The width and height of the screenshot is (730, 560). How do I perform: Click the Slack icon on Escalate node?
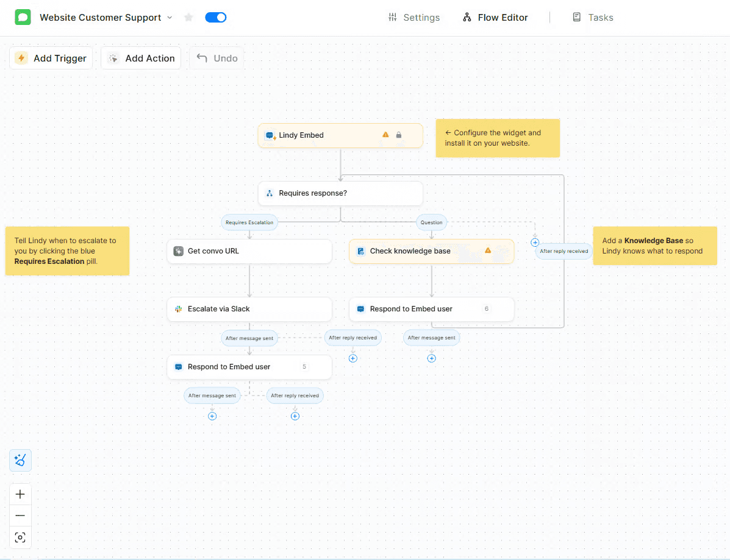pyautogui.click(x=179, y=309)
